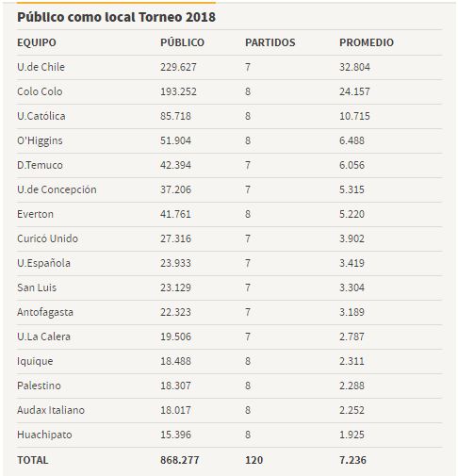The width and height of the screenshot is (458, 476).
Task: Click the table title Público como local Torneo 2018
Action: click(116, 17)
